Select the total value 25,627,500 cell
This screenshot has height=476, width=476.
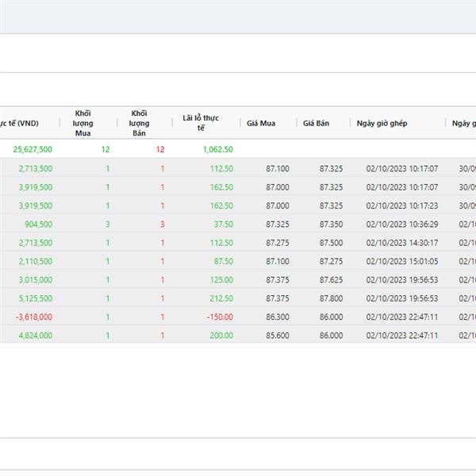click(x=33, y=149)
